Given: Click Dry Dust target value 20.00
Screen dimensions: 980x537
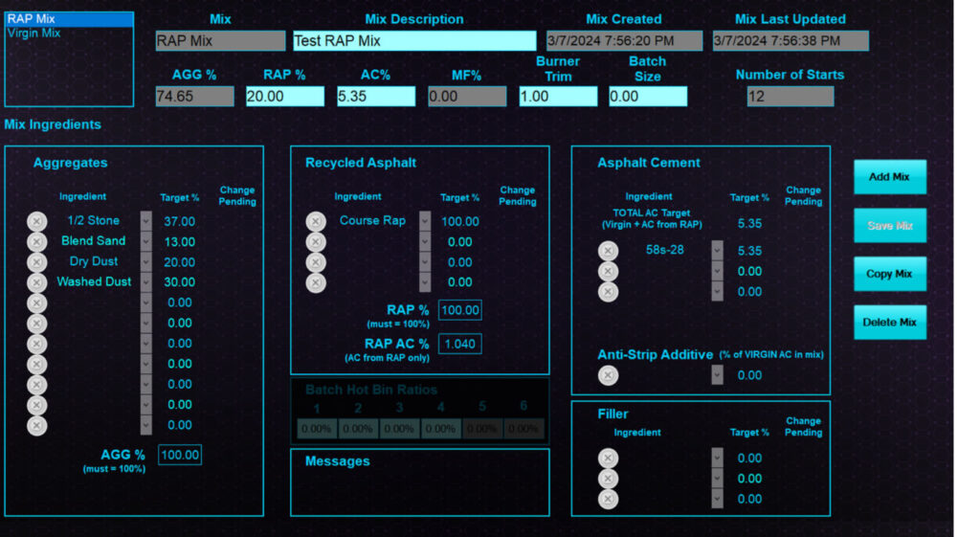Looking at the screenshot, I should [x=179, y=262].
